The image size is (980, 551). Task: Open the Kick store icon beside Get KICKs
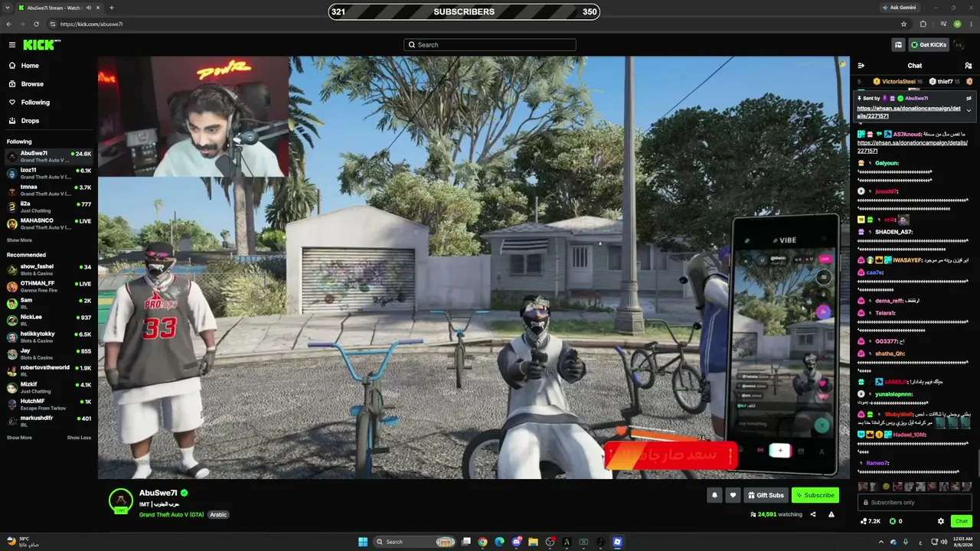[x=898, y=44]
